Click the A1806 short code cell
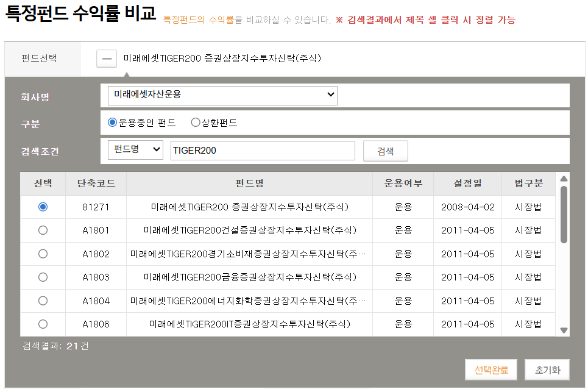Screen dimensions: 588x389 click(x=96, y=324)
